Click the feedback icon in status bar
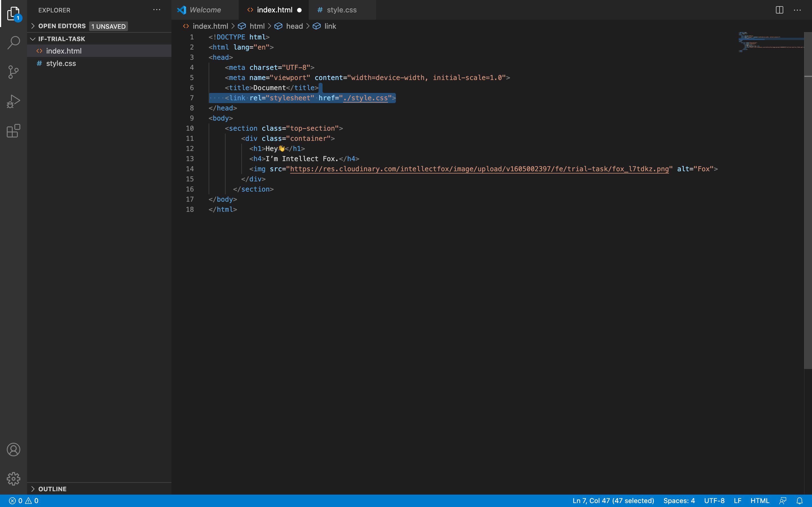Screen dimensions: 812x507 [x=783, y=501]
